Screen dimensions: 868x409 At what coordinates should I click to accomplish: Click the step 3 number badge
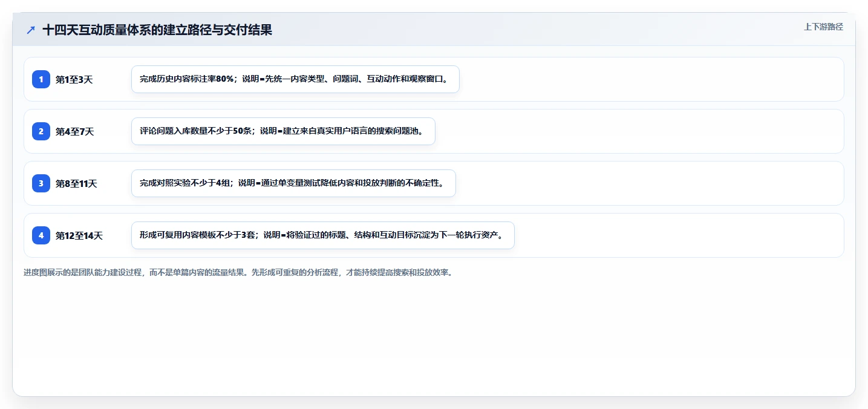click(41, 183)
